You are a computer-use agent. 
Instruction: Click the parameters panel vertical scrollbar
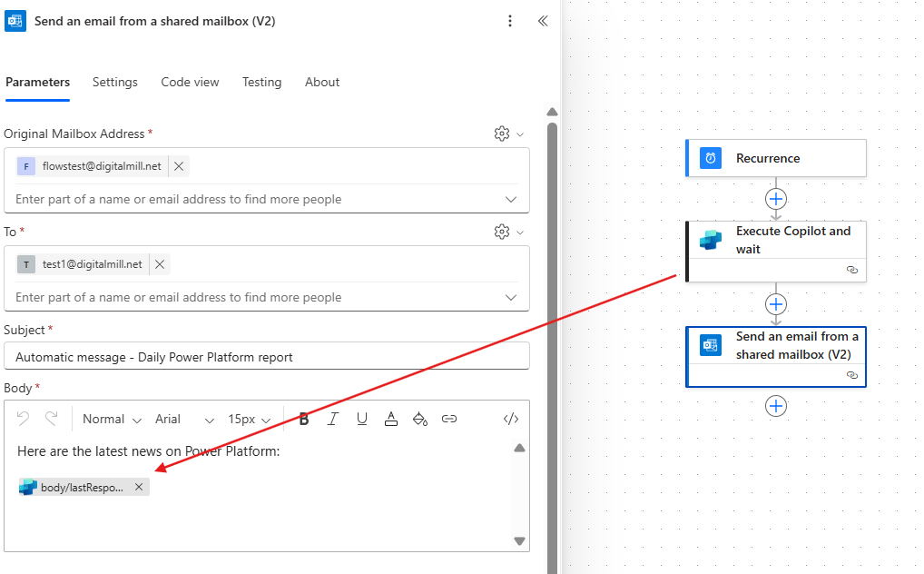(552, 348)
